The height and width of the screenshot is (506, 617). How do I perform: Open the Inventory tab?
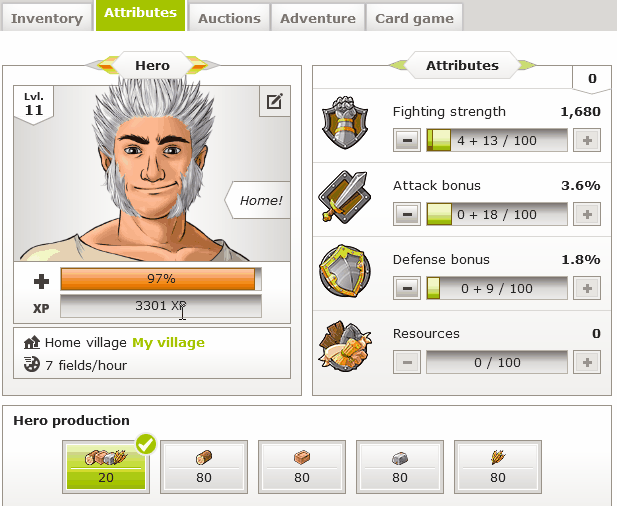pyautogui.click(x=47, y=18)
